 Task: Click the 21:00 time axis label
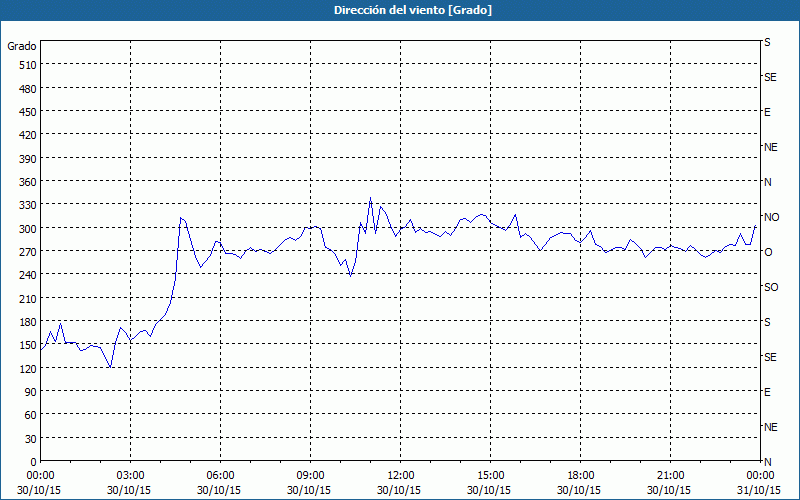[670, 476]
